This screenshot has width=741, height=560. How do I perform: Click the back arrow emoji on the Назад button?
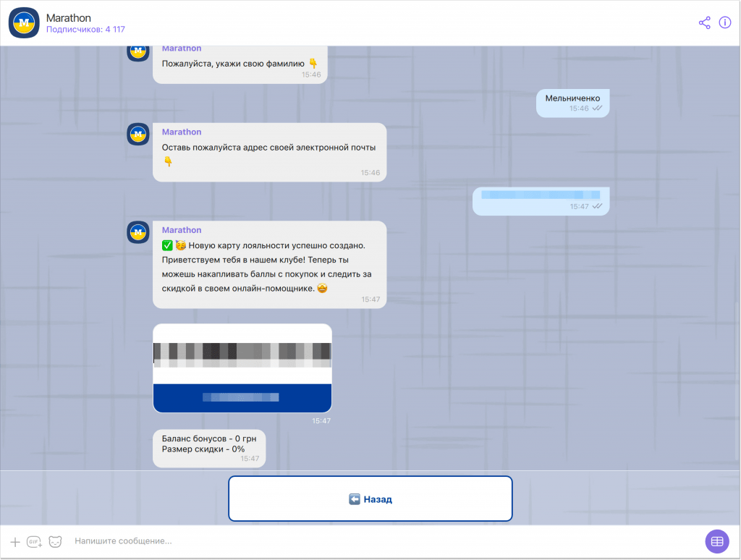coord(355,499)
